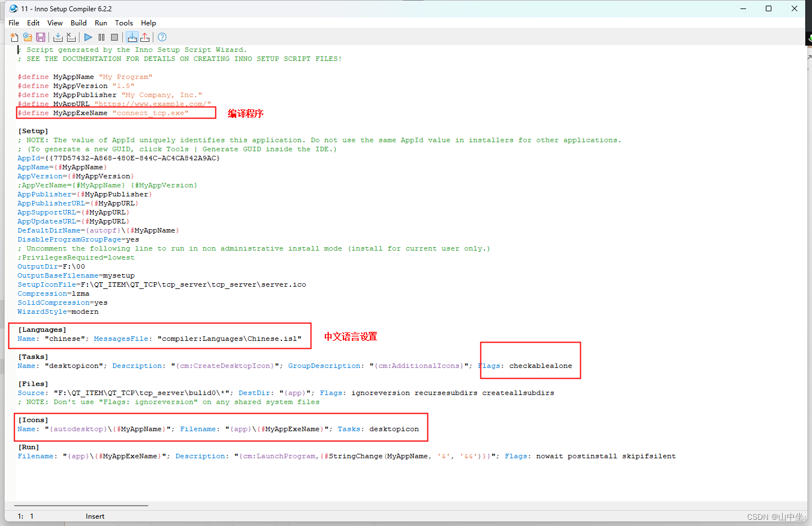Open the Edit menu

(33, 23)
